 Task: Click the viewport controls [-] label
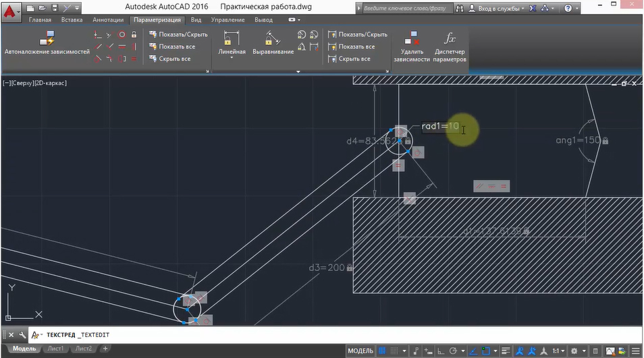point(6,83)
